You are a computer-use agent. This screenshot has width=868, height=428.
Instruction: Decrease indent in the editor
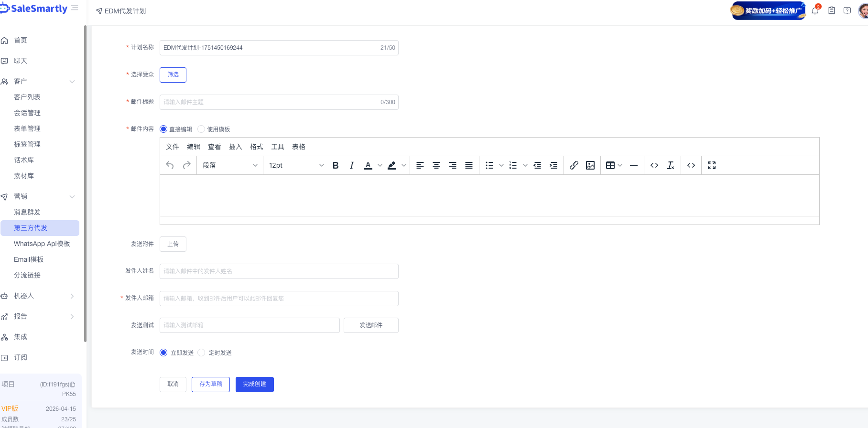[x=537, y=165]
